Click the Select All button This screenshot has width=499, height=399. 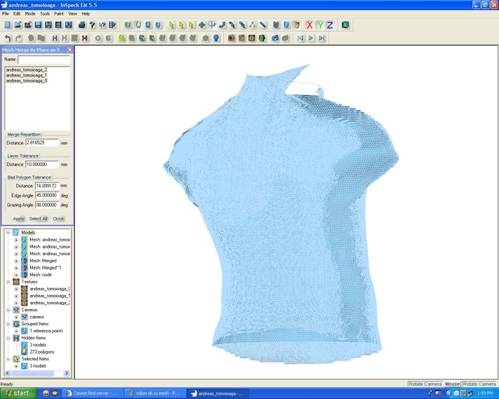[39, 219]
